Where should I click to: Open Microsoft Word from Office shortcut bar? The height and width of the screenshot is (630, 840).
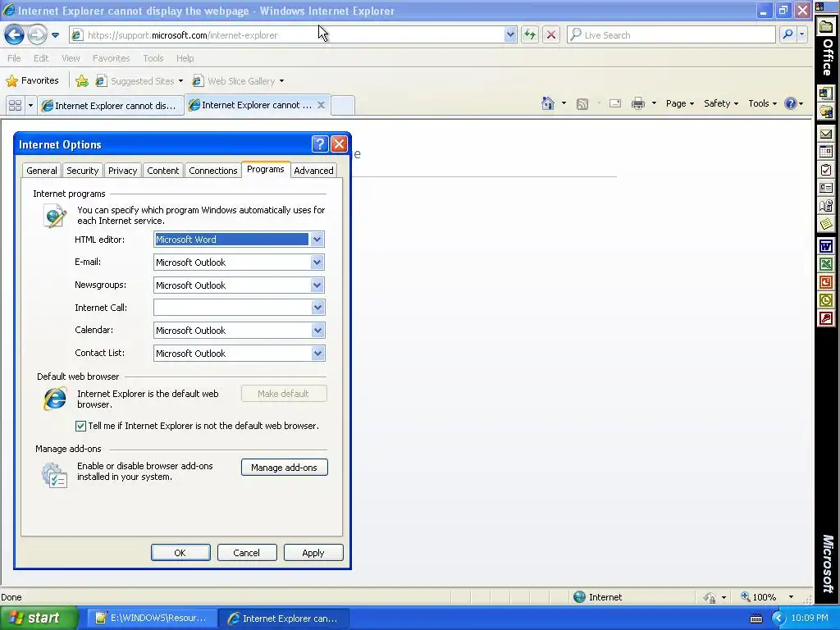pyautogui.click(x=825, y=246)
